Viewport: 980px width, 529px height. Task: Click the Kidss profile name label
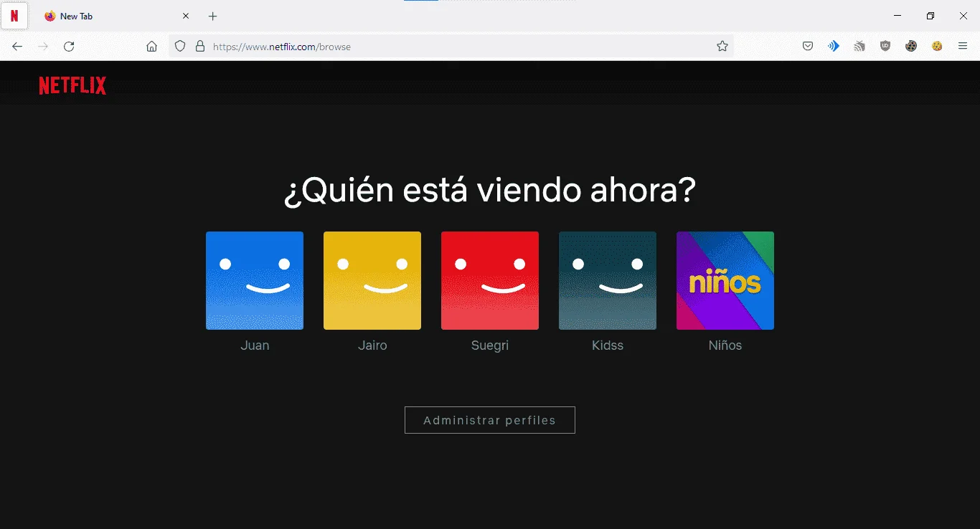(x=608, y=345)
